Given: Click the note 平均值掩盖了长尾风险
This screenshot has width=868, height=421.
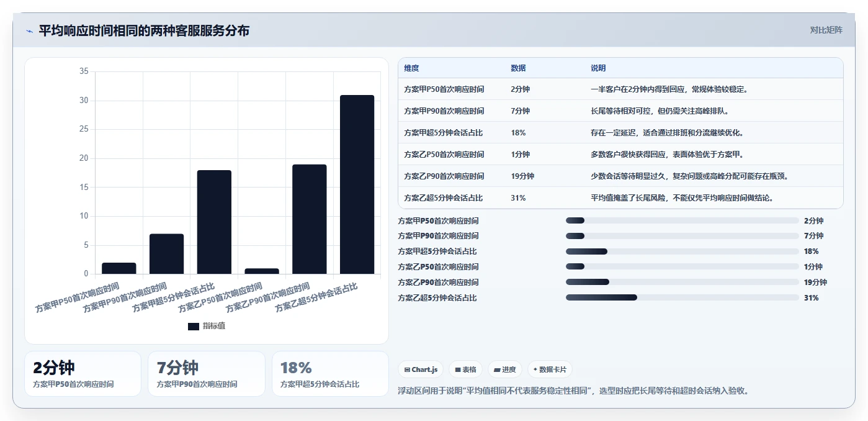Looking at the screenshot, I should point(682,198).
